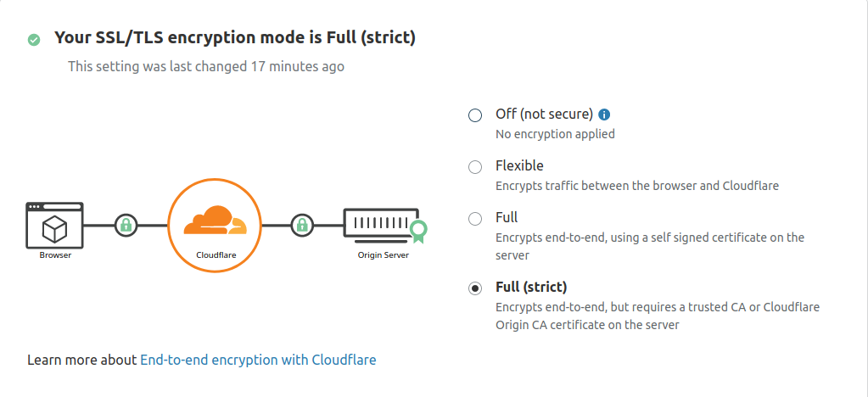The image size is (868, 397).
Task: Click the lock between Browser and Cloudflare
Action: pos(126,225)
